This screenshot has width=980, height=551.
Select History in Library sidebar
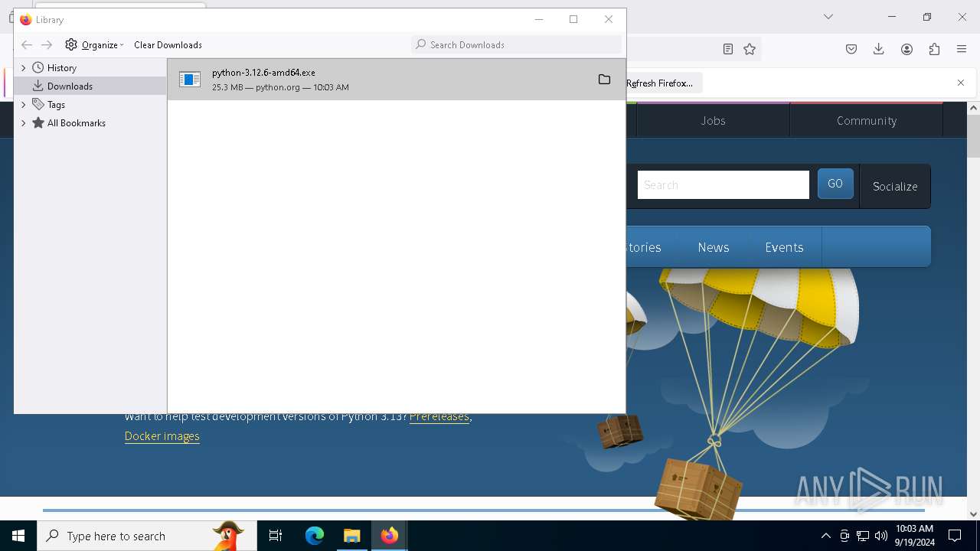(62, 68)
